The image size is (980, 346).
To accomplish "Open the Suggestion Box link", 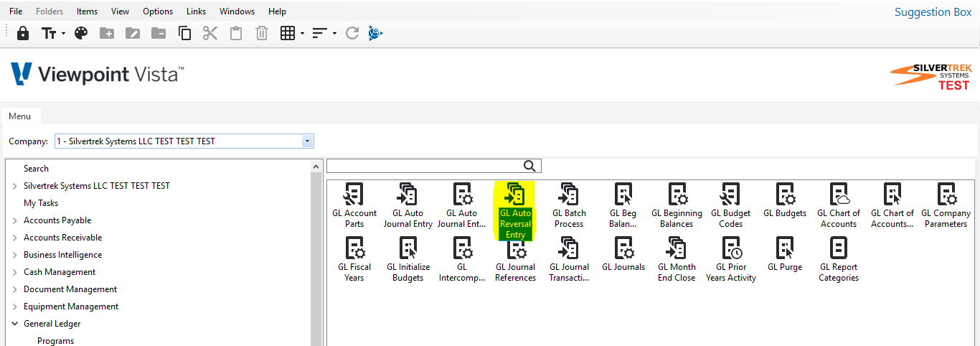I will (x=933, y=12).
